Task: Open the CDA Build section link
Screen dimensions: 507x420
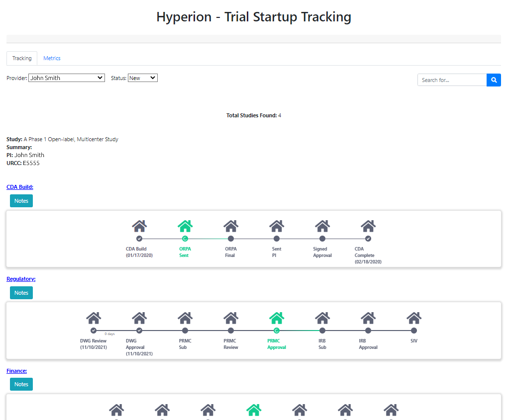Action: pos(20,187)
